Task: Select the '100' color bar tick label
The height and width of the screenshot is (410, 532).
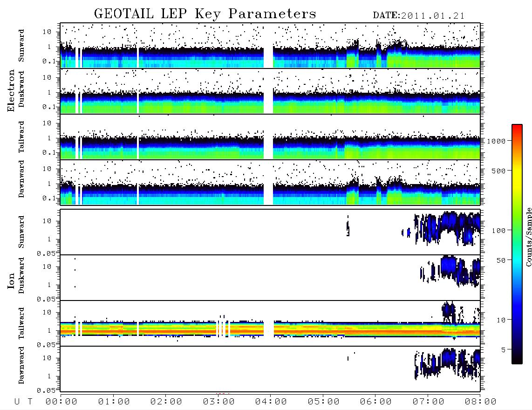Action: (498, 231)
